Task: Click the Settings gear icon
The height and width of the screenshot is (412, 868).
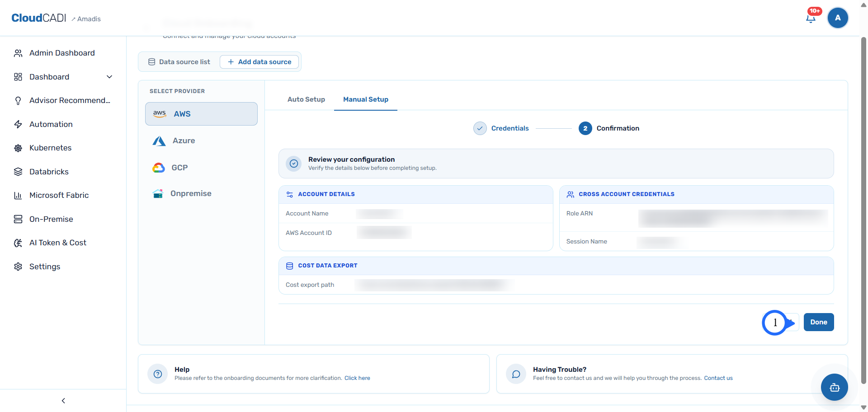Action: [x=18, y=267]
